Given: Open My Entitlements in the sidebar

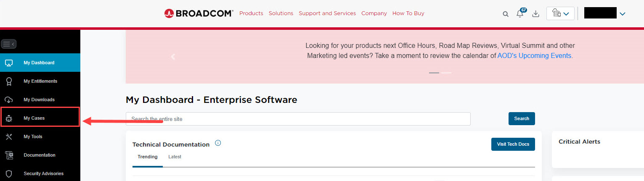Looking at the screenshot, I should 40,81.
